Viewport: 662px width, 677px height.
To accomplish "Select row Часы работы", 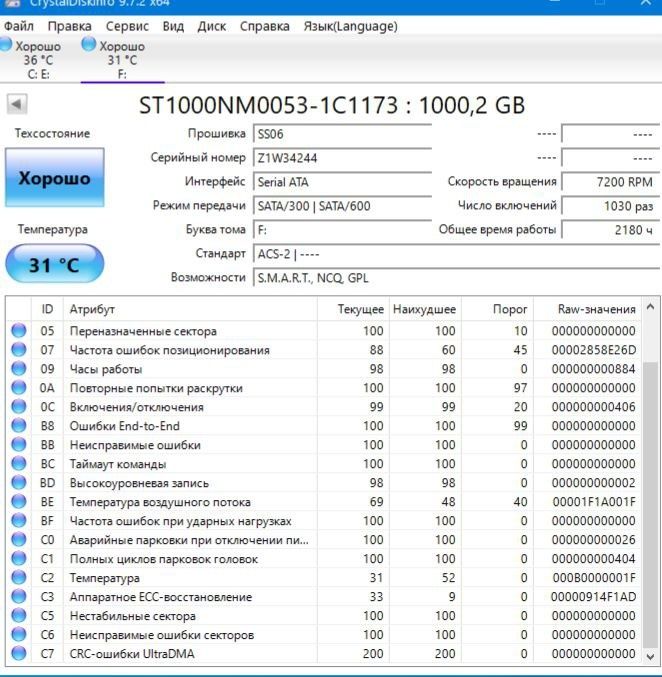I will [324, 369].
